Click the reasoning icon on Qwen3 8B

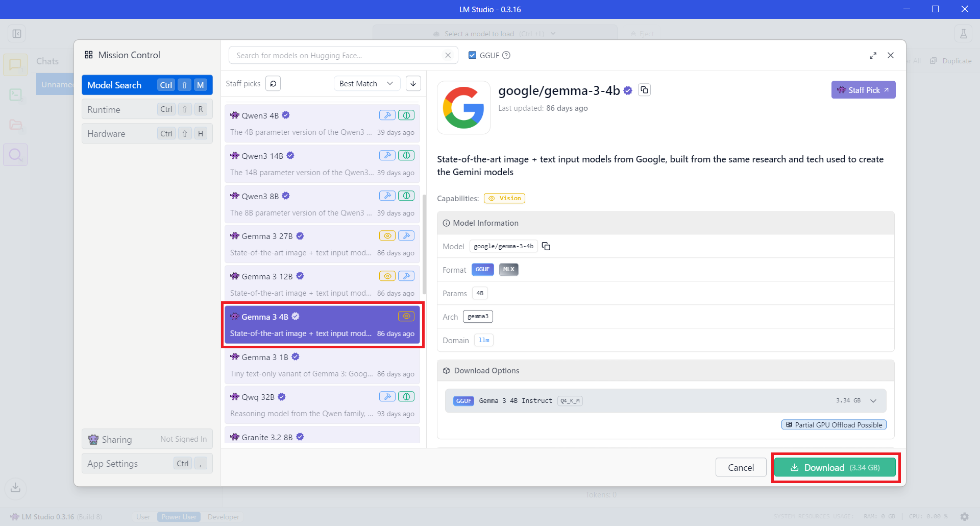tap(406, 196)
